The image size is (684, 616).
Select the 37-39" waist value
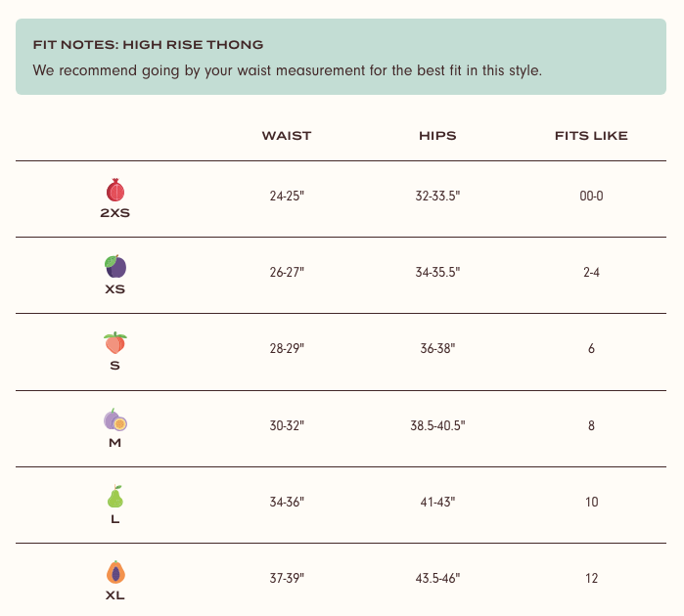(x=287, y=578)
